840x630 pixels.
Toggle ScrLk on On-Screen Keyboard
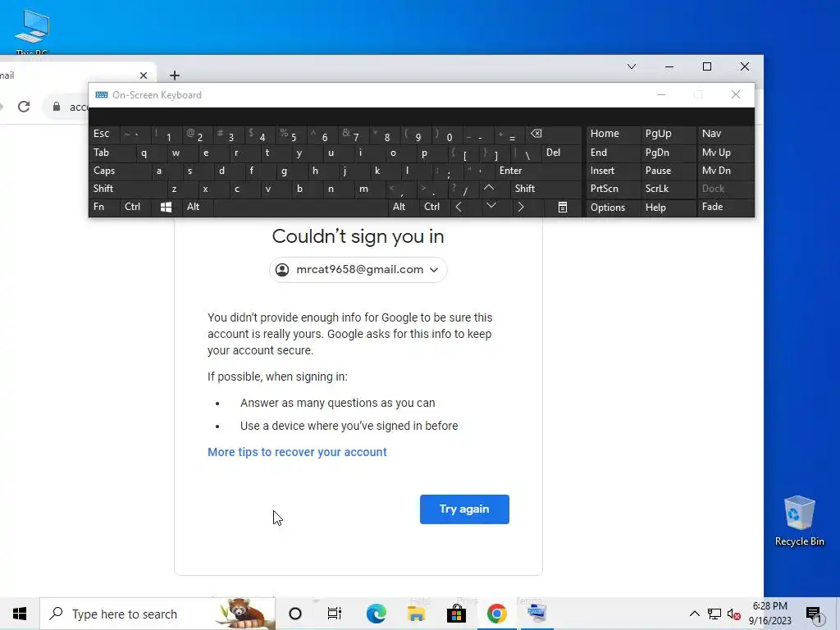[x=668, y=189]
